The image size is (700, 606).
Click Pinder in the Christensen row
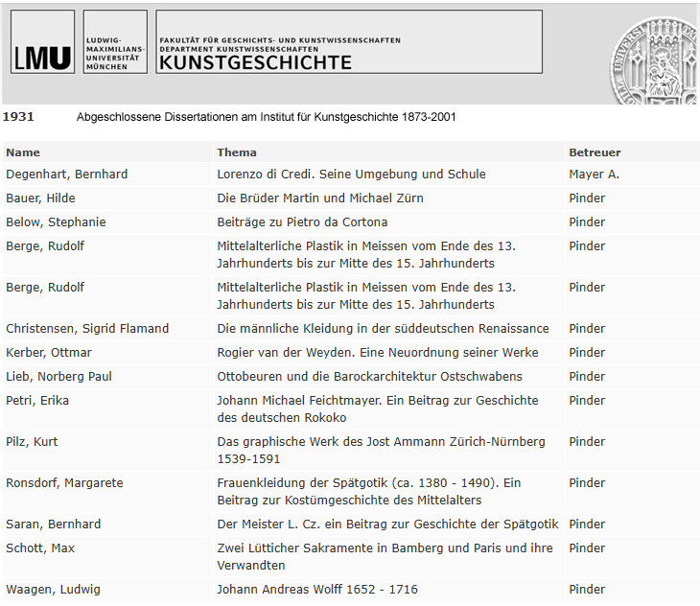(x=587, y=329)
